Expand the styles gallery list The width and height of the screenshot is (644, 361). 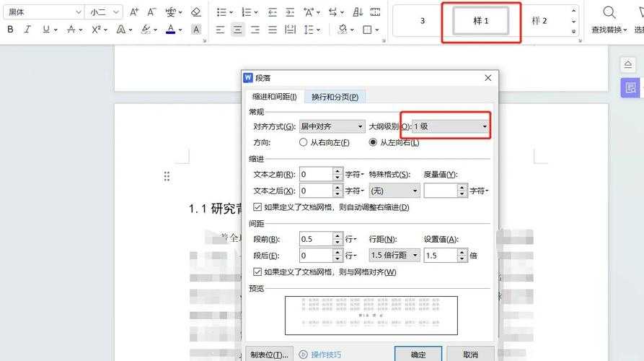pyautogui.click(x=574, y=31)
